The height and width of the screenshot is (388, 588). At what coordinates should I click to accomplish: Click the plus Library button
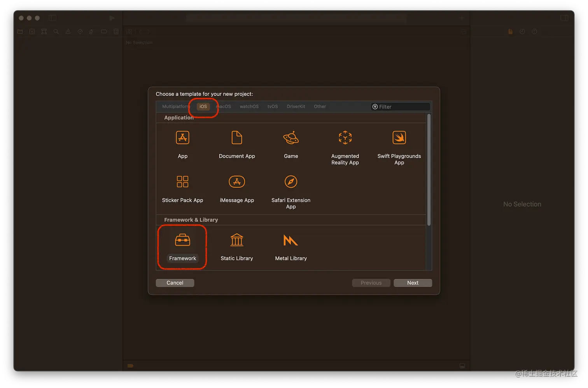click(x=462, y=18)
